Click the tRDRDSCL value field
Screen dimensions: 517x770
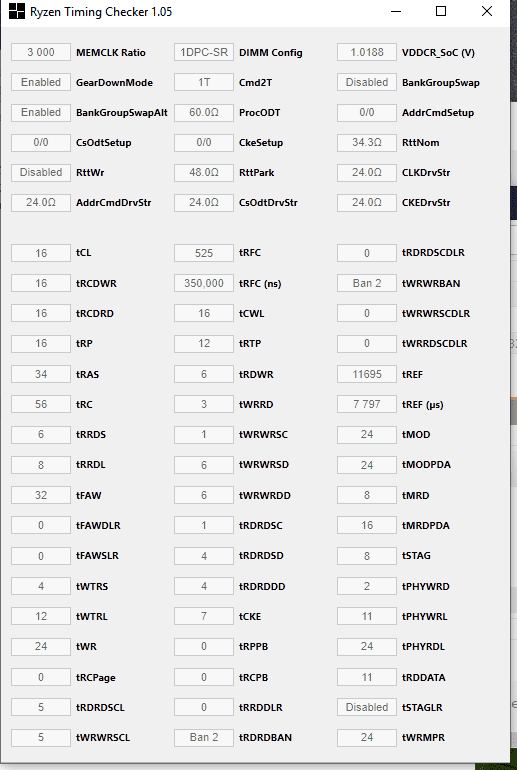41,707
